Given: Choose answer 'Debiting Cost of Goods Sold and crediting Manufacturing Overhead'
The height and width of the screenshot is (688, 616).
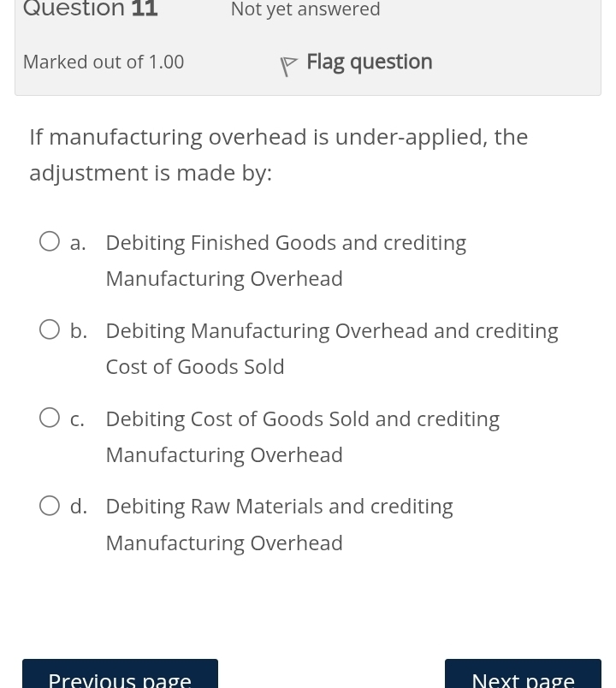Looking at the screenshot, I should click(302, 436).
